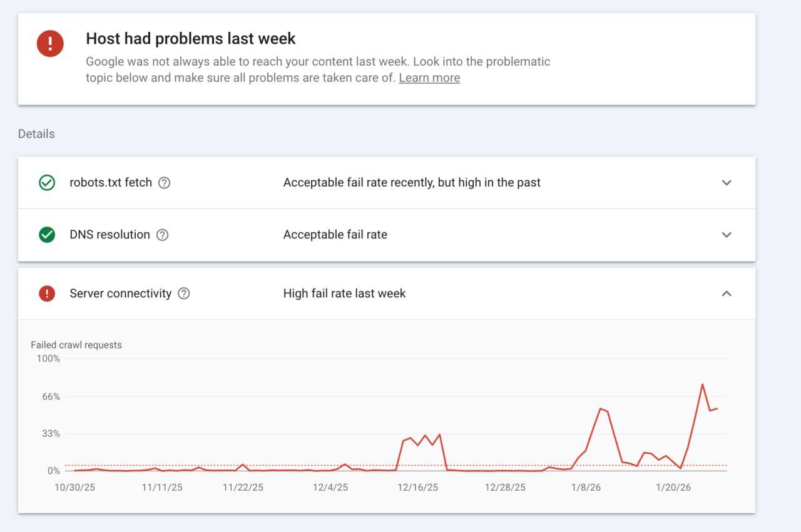This screenshot has height=532, width=801.
Task: Click the green outlined check for robots.txt
Action: [47, 183]
